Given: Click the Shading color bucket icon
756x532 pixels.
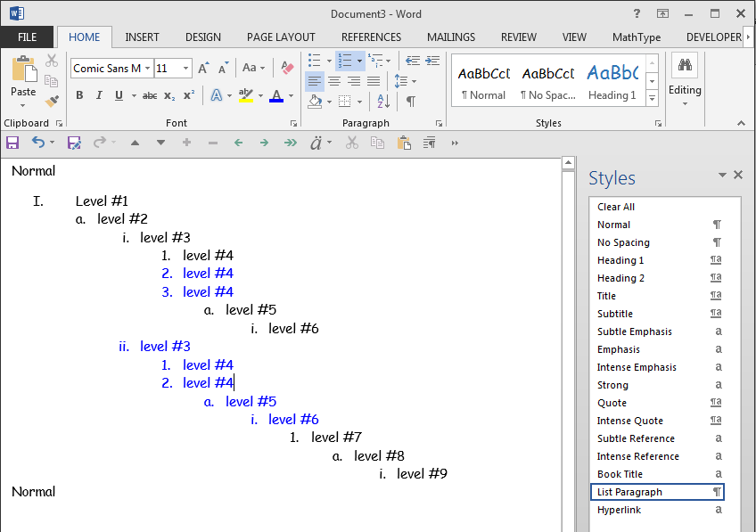Looking at the screenshot, I should click(x=314, y=101).
